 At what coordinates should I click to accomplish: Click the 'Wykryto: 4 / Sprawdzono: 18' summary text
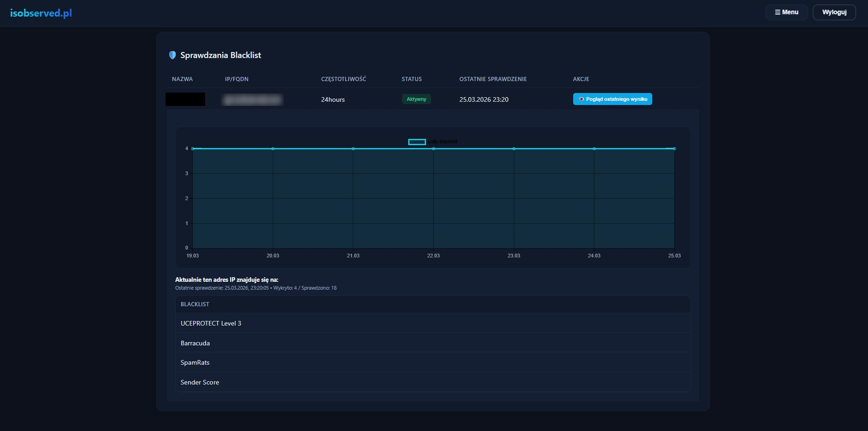tap(305, 288)
